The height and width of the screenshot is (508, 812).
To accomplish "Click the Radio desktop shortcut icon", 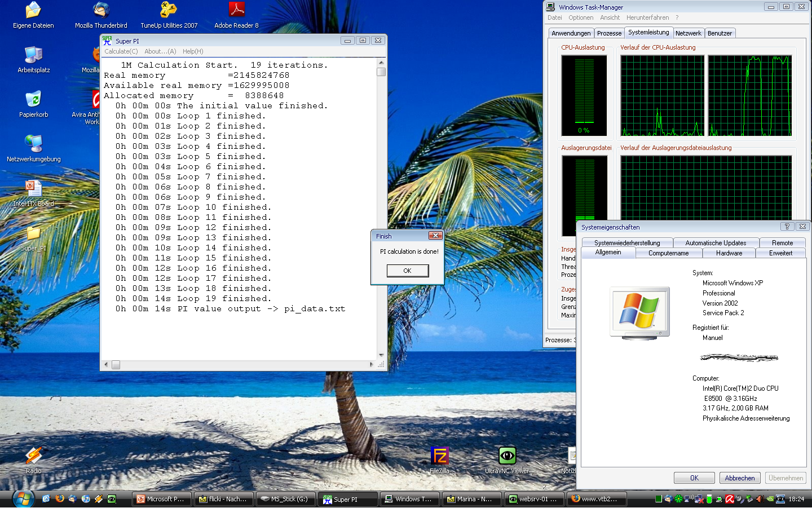I will (33, 456).
